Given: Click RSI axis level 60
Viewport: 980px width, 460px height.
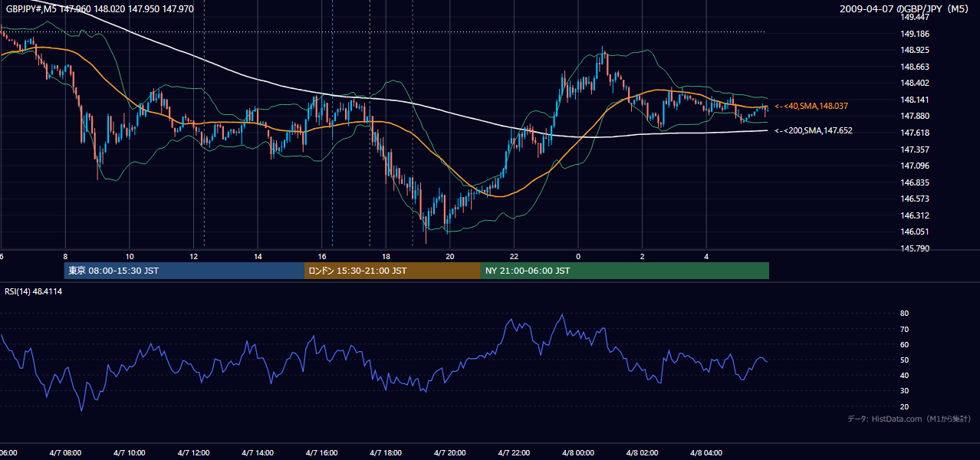Looking at the screenshot, I should point(905,344).
